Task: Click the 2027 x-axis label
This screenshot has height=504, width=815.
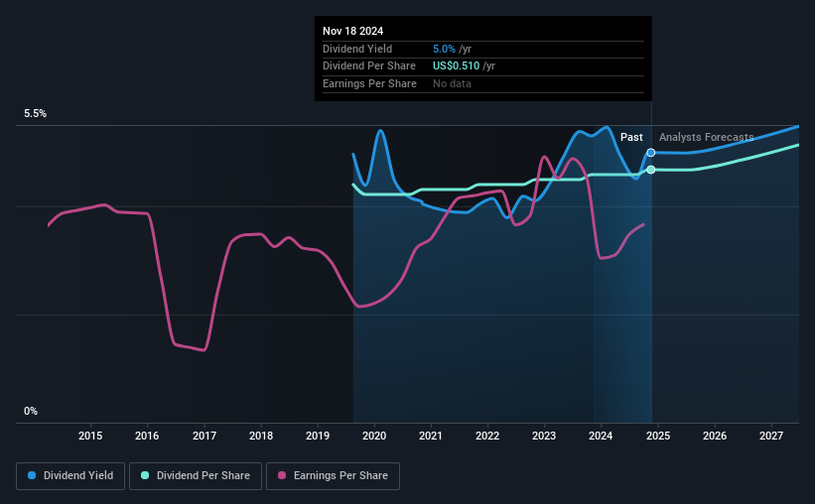Action: coord(771,436)
